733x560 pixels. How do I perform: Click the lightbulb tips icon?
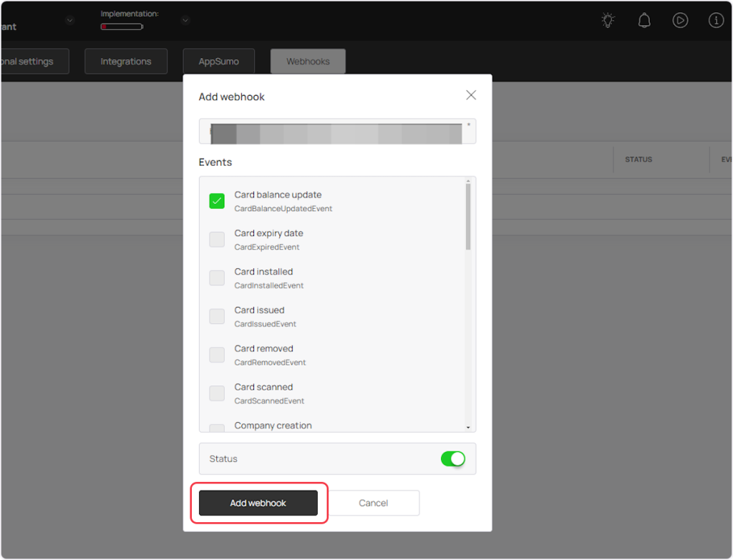[x=608, y=20]
